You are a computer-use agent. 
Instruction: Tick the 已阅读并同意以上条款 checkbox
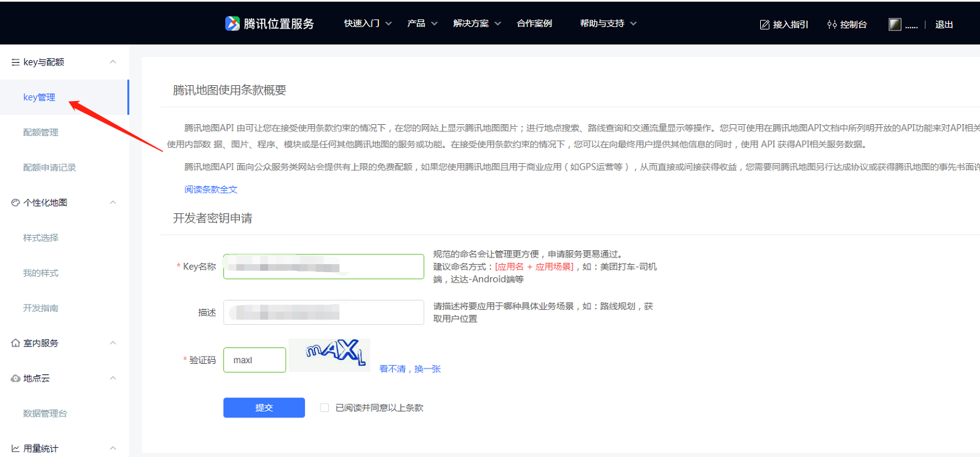coord(324,407)
